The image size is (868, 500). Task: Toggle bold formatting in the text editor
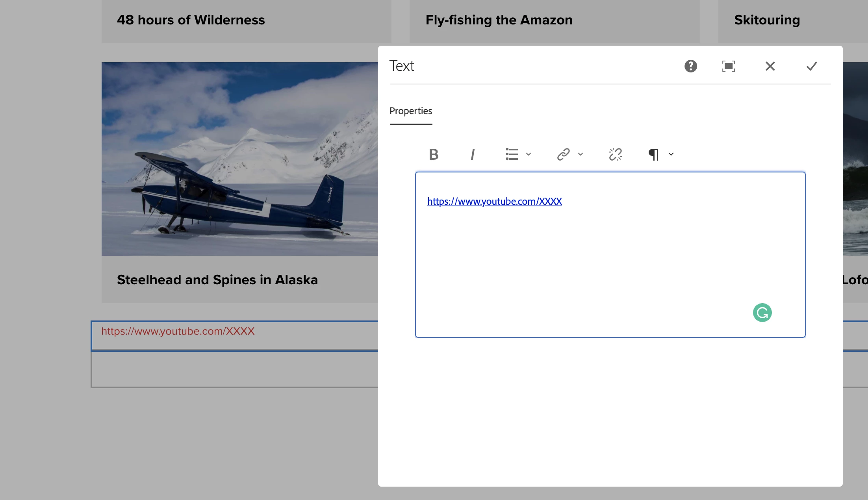(x=434, y=154)
